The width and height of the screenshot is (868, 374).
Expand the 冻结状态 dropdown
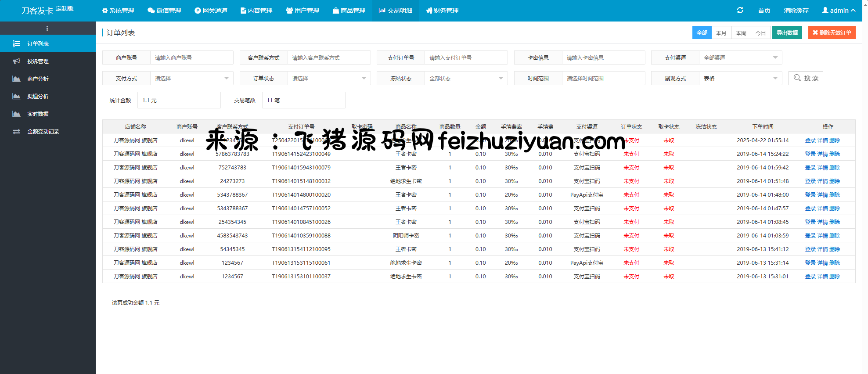click(466, 78)
